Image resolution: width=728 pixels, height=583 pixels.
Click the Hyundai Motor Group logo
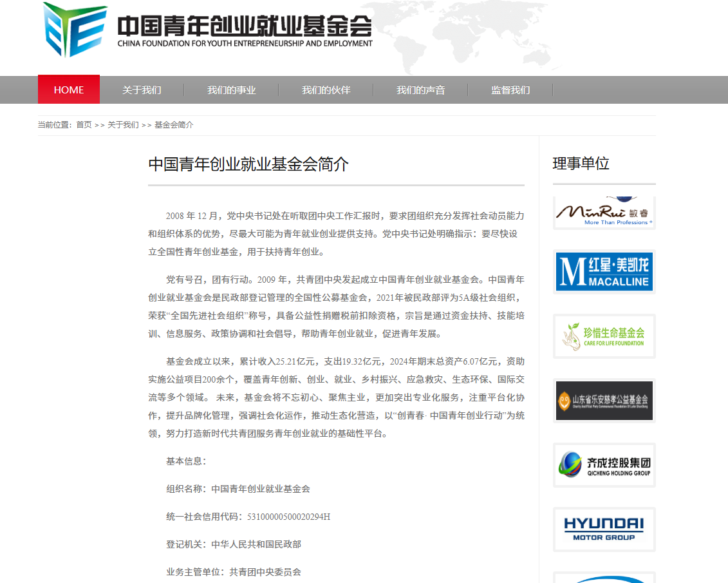click(604, 529)
